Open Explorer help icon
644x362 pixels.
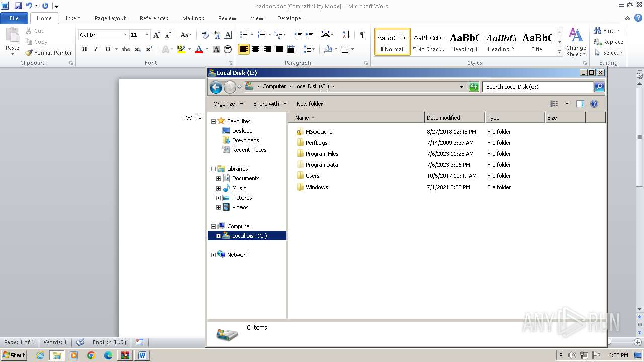(594, 104)
